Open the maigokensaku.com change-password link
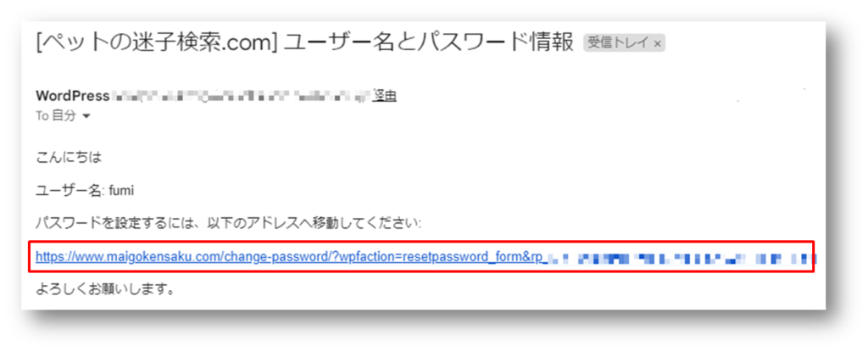Viewport: 868px width, 352px height. (x=426, y=257)
